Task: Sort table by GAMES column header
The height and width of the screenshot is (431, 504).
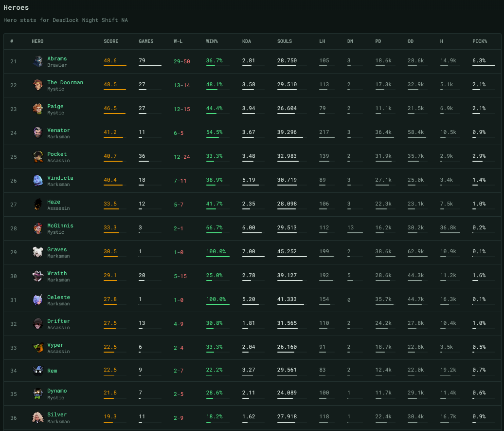Action: [x=146, y=41]
